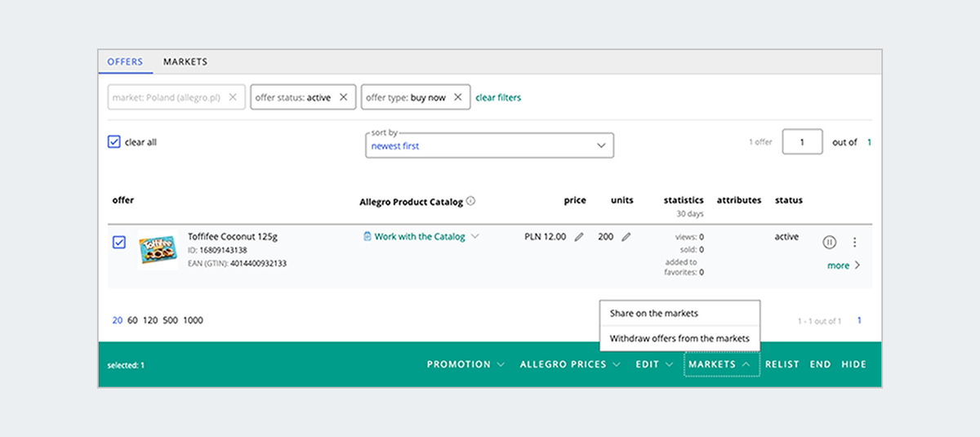Remove the market Poland filter chip

pyautogui.click(x=233, y=97)
